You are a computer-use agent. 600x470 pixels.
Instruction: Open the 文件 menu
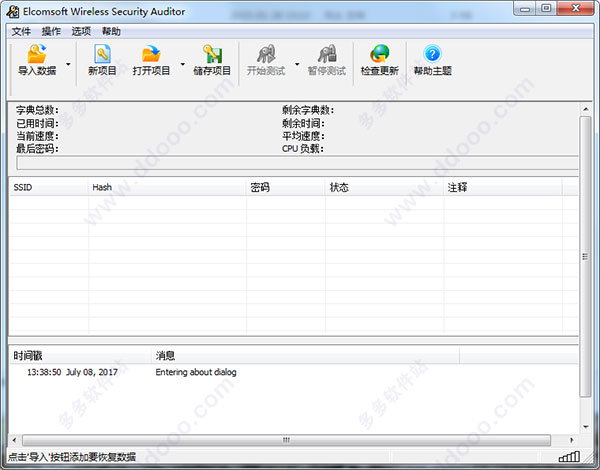(x=21, y=31)
